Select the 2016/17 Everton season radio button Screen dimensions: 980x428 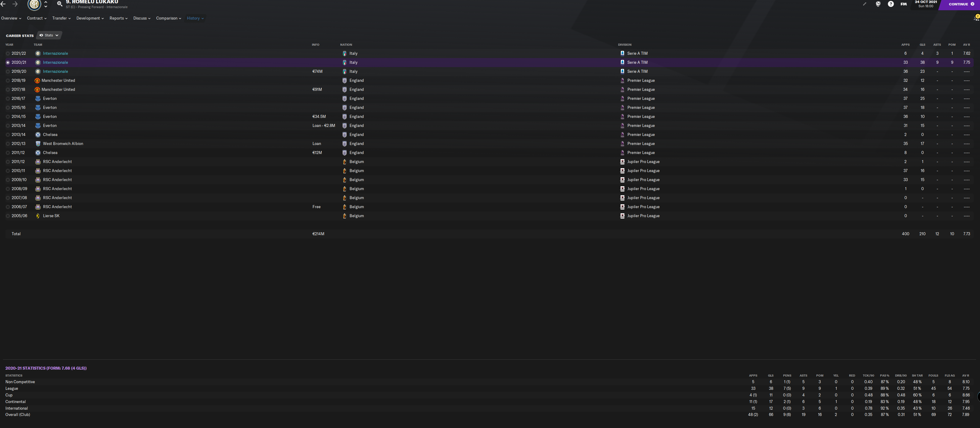pos(8,98)
